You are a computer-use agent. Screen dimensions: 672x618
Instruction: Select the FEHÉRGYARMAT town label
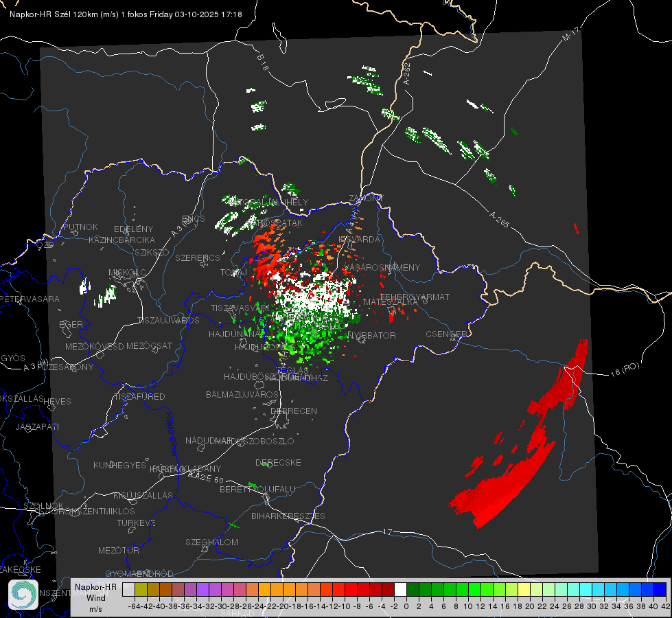415,297
